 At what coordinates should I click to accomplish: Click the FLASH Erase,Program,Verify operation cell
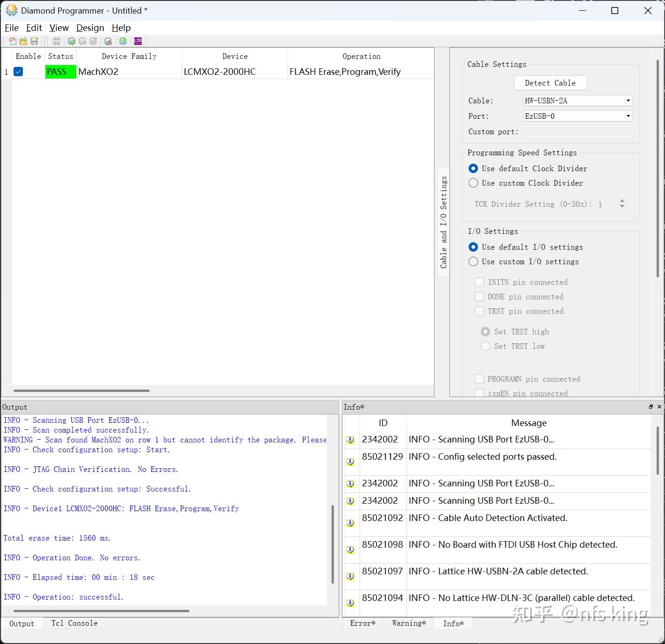pyautogui.click(x=361, y=72)
